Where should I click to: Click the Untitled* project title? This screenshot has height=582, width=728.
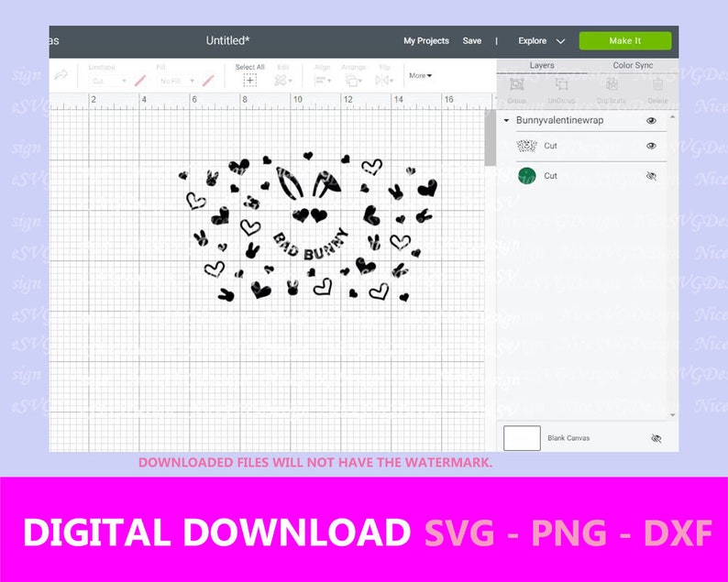[x=228, y=41]
